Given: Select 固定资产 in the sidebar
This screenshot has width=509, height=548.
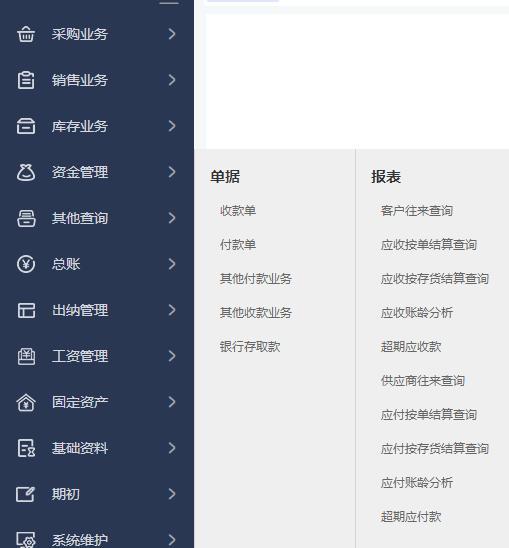Looking at the screenshot, I should tap(80, 402).
